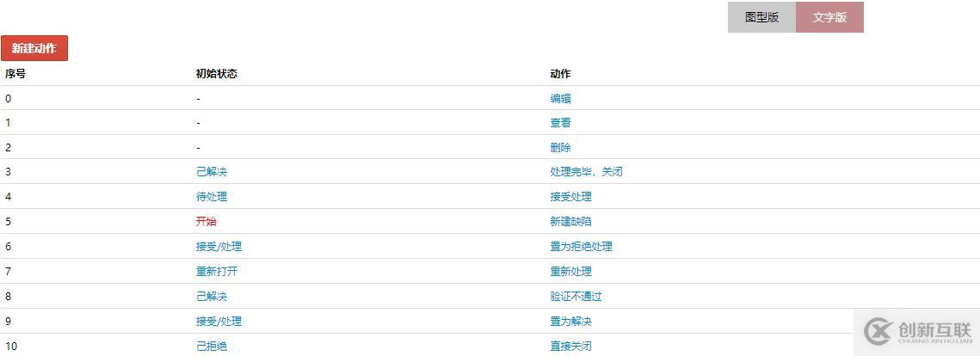
Task: Select the 文字版 tab
Action: pyautogui.click(x=829, y=17)
